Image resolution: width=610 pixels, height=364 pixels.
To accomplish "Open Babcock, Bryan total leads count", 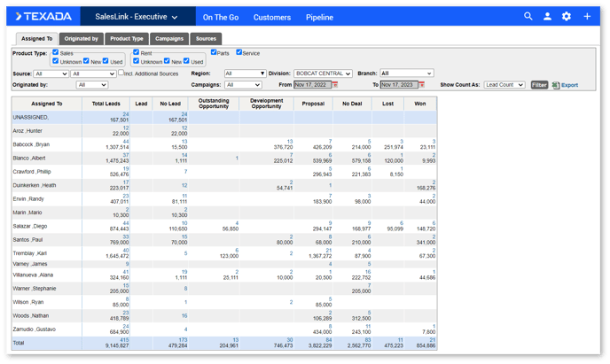I will coord(126,142).
